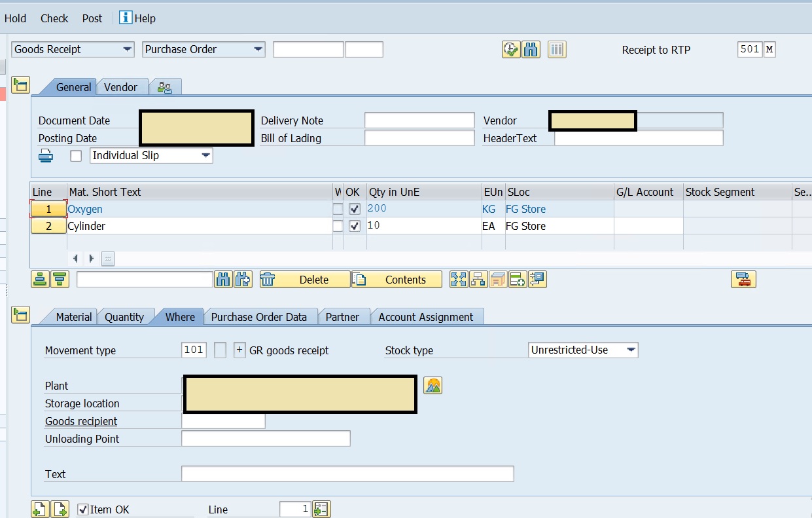Viewport: 812px width, 518px height.
Task: Click the execute clock icon in header
Action: 511,50
